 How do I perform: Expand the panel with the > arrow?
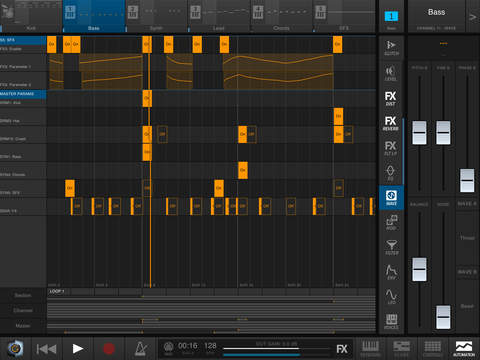tap(473, 17)
